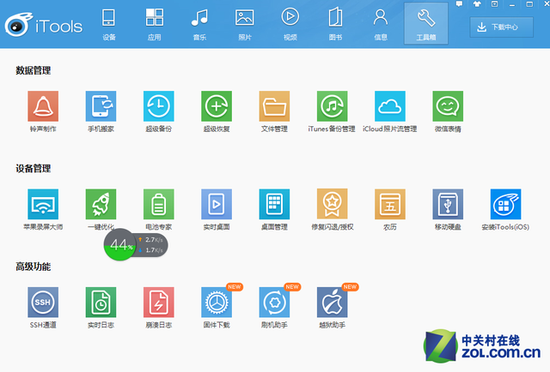The height and width of the screenshot is (372, 550).
Task: Click the title bar icon left of minimize
Action: [495, 4]
